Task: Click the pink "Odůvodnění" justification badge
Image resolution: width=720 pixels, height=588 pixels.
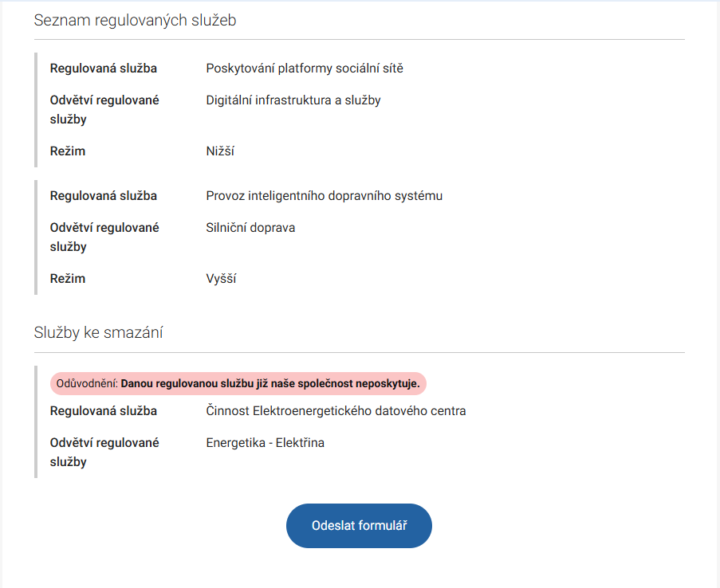Action: [238, 383]
